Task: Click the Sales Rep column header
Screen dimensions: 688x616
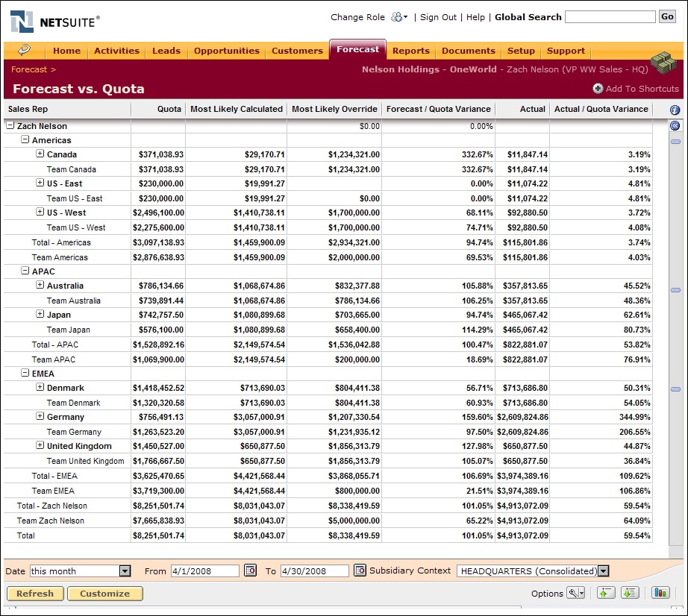Action: tap(28, 109)
